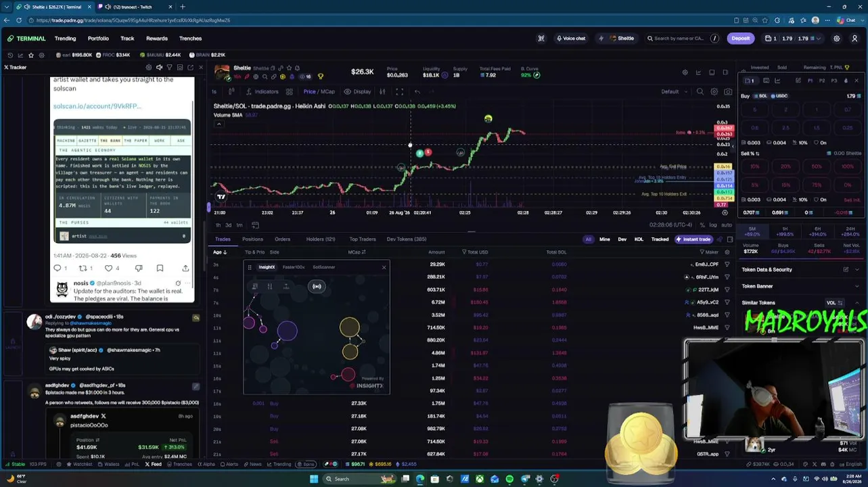Viewport: 868px width, 487px height.
Task: Open the Default chart layout dropdown
Action: pos(673,92)
